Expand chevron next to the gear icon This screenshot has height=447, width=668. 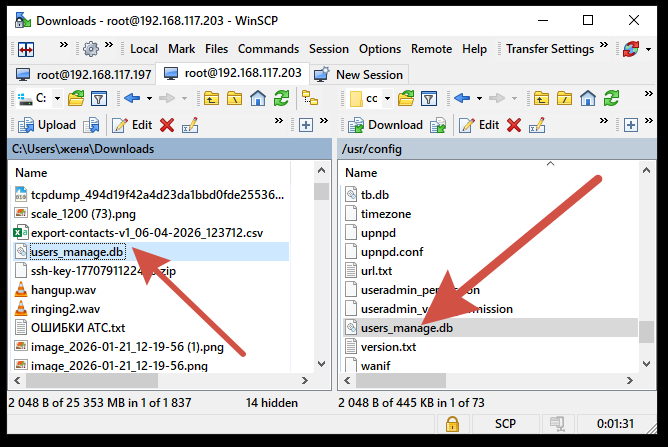click(x=109, y=45)
